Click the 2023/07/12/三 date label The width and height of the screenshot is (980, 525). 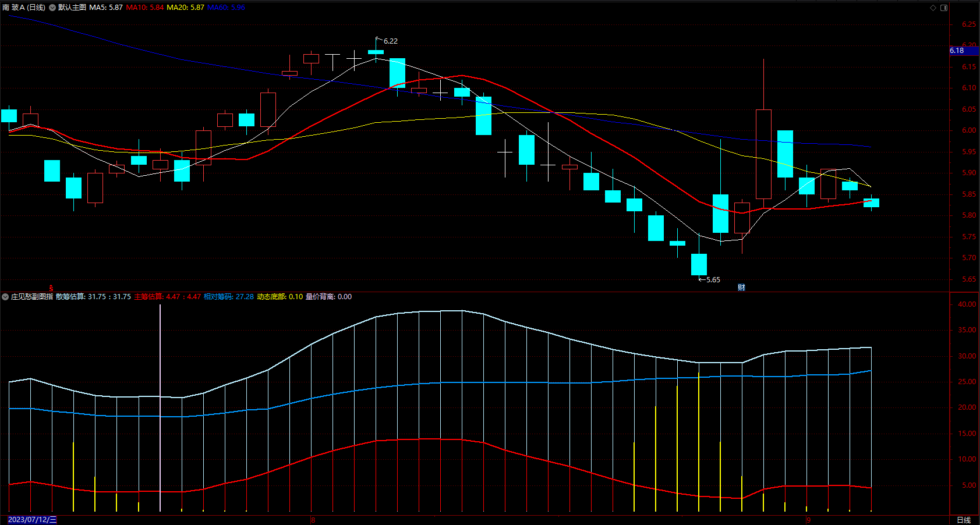coord(32,520)
